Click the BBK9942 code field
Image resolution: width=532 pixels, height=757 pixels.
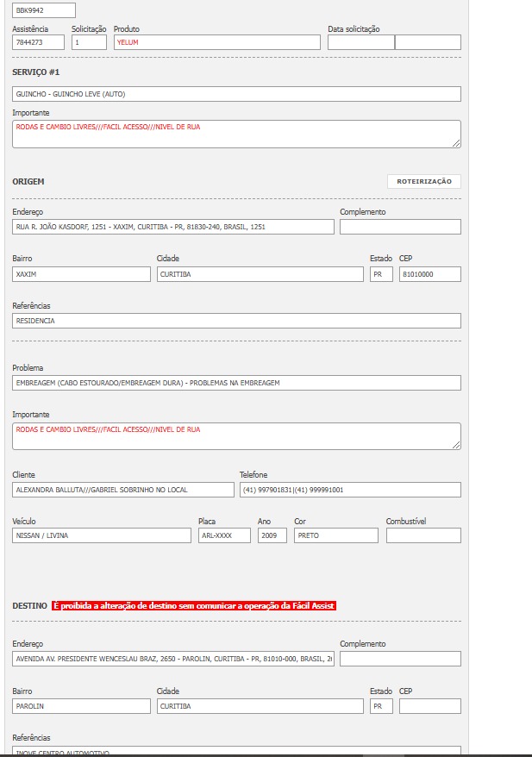pyautogui.click(x=43, y=10)
